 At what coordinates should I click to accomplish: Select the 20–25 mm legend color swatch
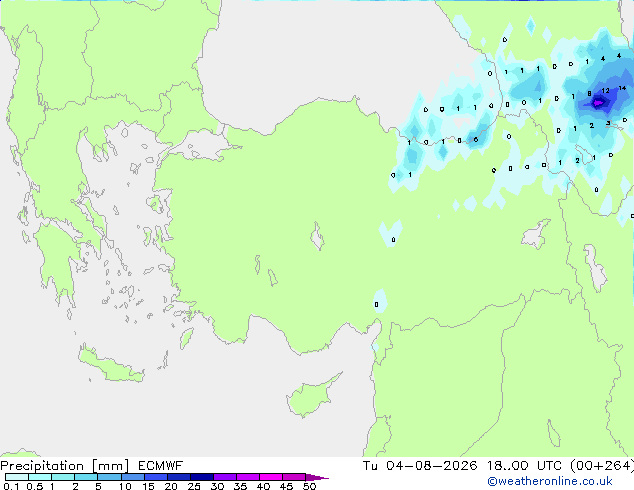(179, 477)
